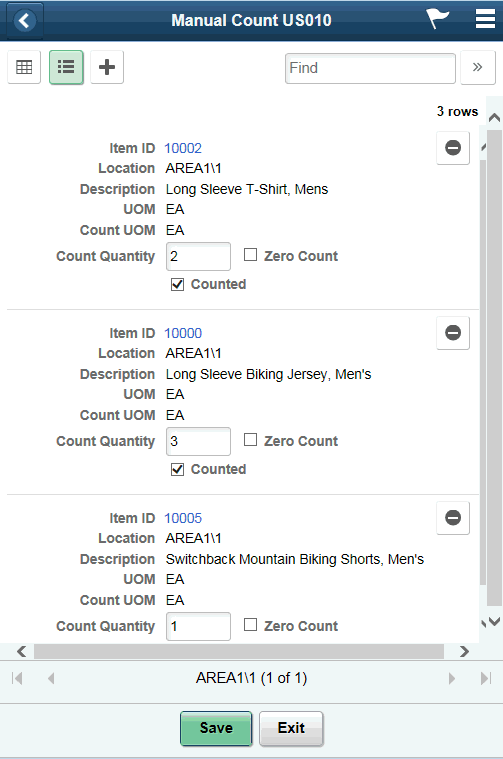503x759 pixels.
Task: Exit the manual count page
Action: (x=291, y=728)
